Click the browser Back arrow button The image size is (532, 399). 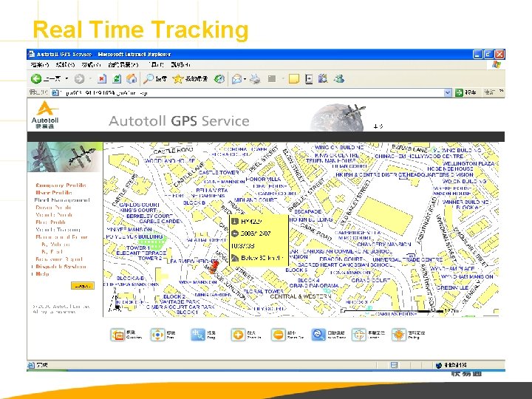click(36, 79)
